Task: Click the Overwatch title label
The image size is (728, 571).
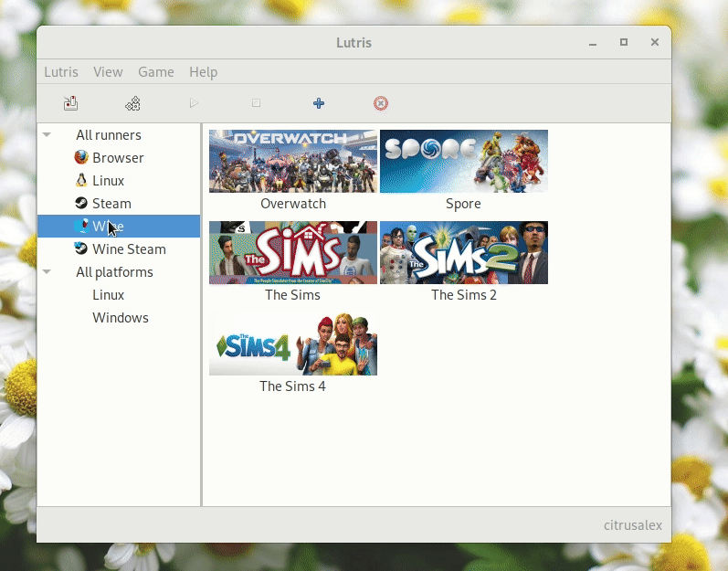Action: 293,204
